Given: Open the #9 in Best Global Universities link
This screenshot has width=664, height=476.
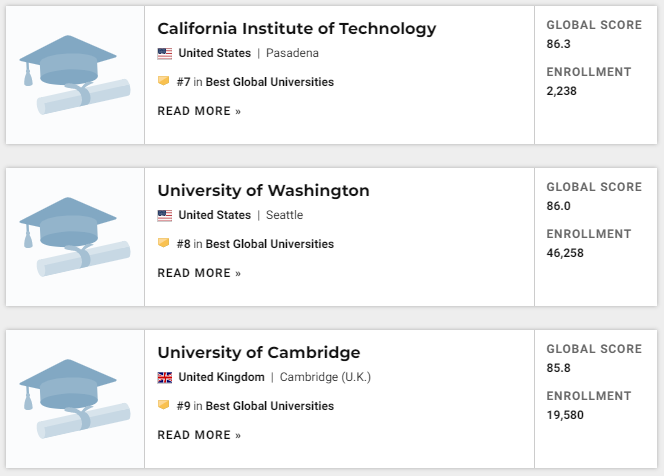Looking at the screenshot, I should [x=255, y=406].
